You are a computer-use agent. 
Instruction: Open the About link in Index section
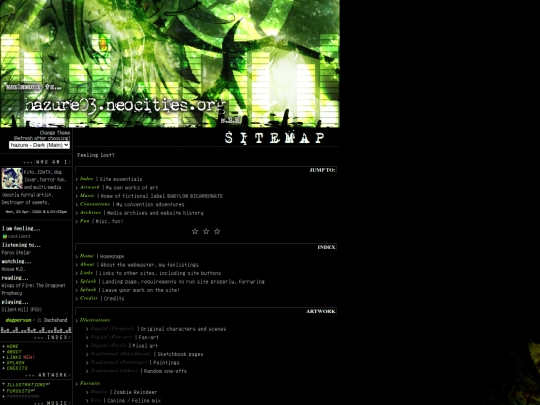[87, 264]
